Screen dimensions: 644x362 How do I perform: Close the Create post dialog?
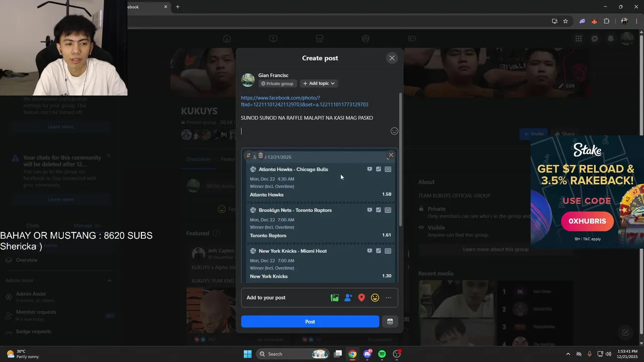click(x=392, y=58)
